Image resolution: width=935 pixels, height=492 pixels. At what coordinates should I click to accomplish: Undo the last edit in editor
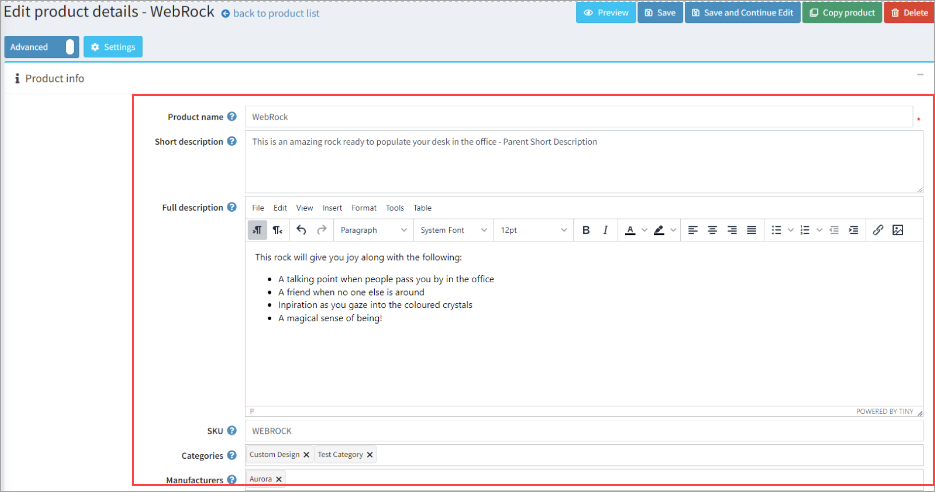[x=301, y=230]
